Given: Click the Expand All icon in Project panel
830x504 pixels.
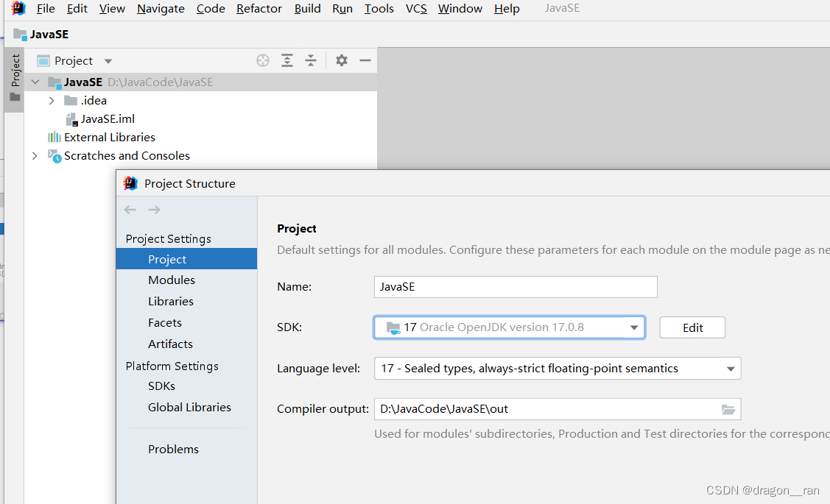Looking at the screenshot, I should tap(287, 60).
